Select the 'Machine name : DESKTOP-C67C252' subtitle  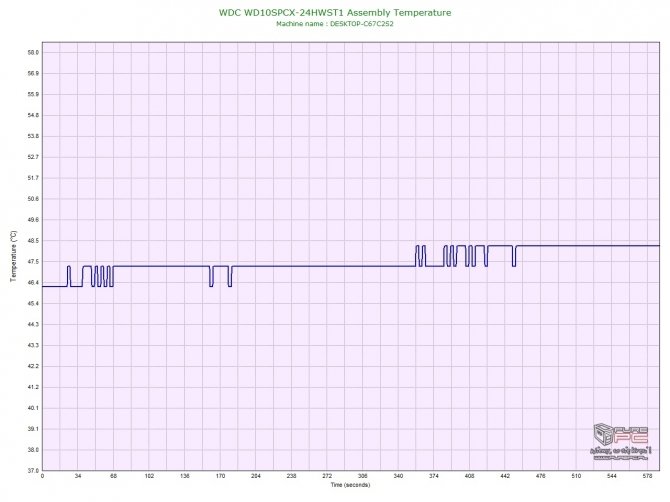click(335, 24)
